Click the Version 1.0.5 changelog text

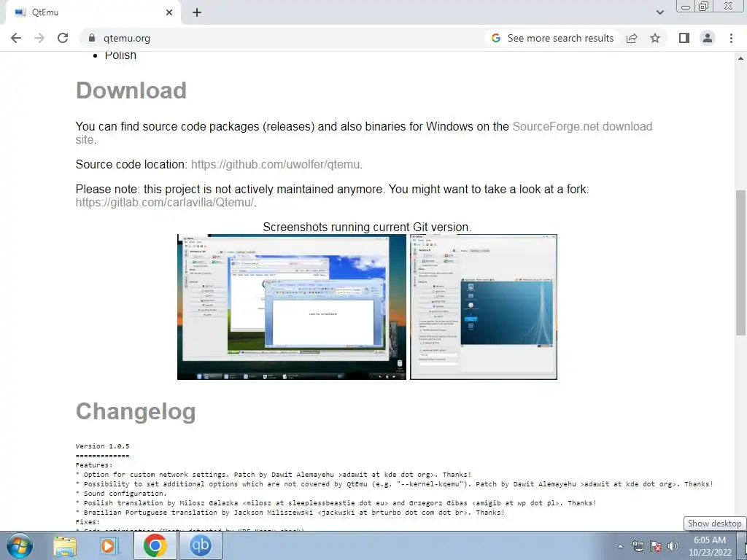(x=102, y=446)
